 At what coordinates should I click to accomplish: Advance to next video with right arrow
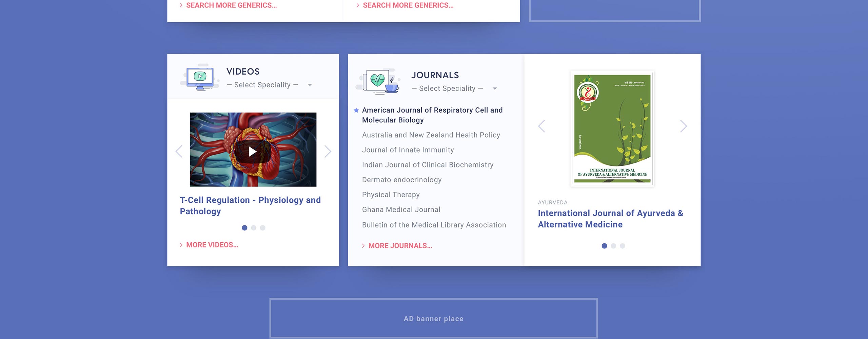click(x=327, y=151)
